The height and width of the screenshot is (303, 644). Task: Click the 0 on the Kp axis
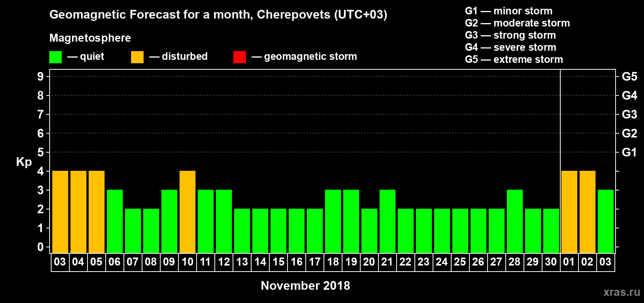point(40,247)
